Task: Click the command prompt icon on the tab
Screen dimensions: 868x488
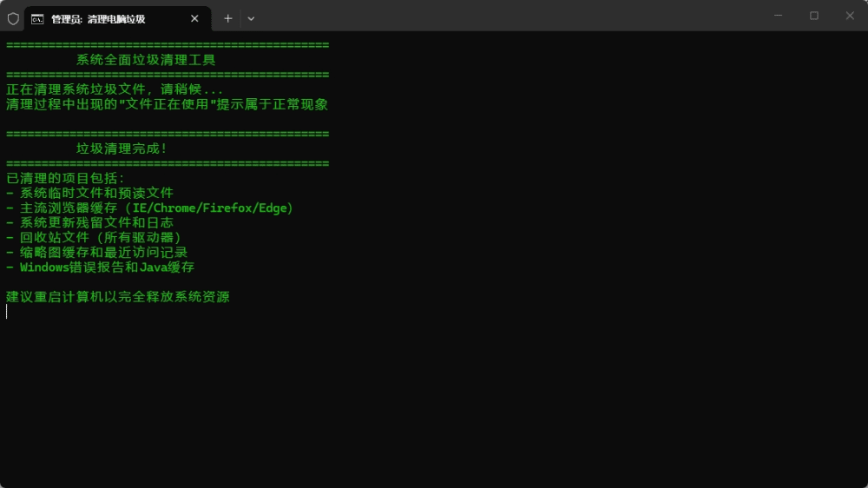Action: (37, 18)
